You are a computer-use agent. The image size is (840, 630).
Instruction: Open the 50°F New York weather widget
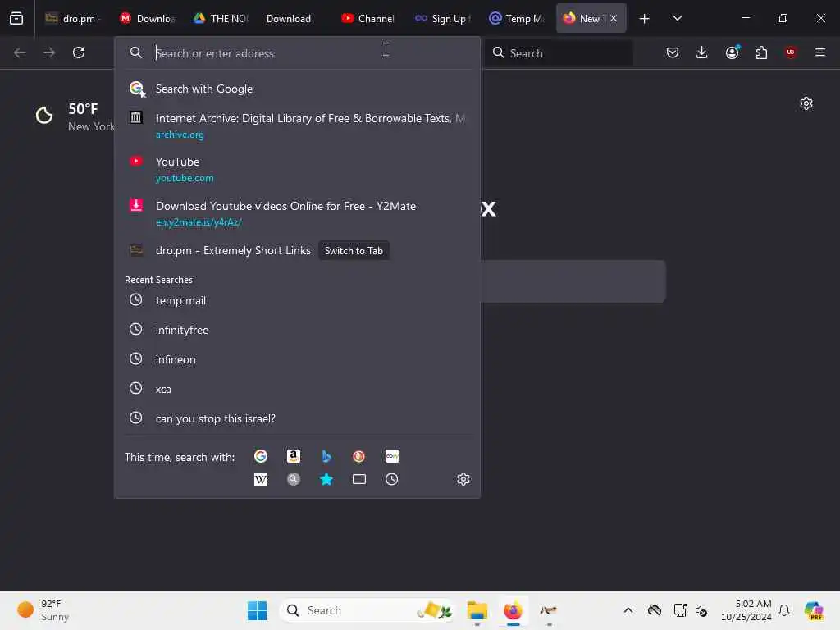[75, 116]
